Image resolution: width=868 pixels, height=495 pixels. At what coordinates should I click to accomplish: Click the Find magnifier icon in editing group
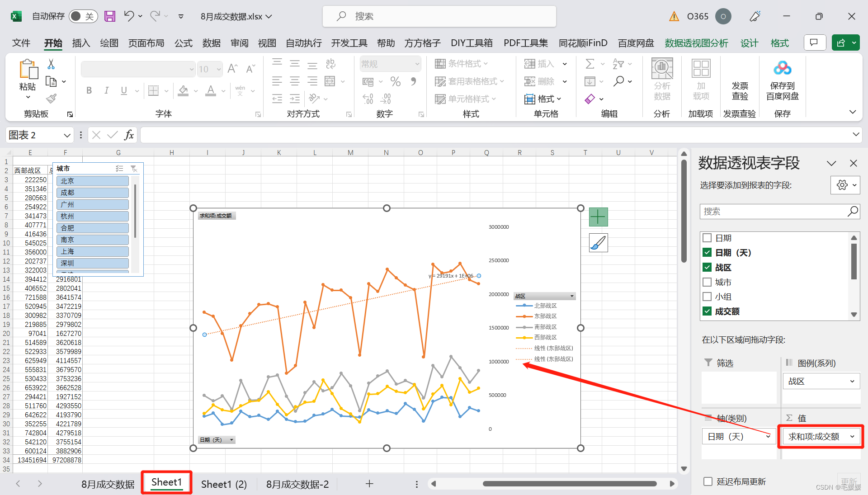(x=618, y=81)
